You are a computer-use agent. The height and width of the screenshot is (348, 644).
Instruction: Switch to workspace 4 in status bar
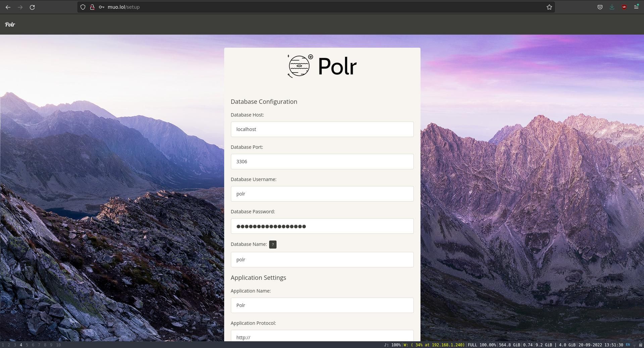(x=21, y=345)
